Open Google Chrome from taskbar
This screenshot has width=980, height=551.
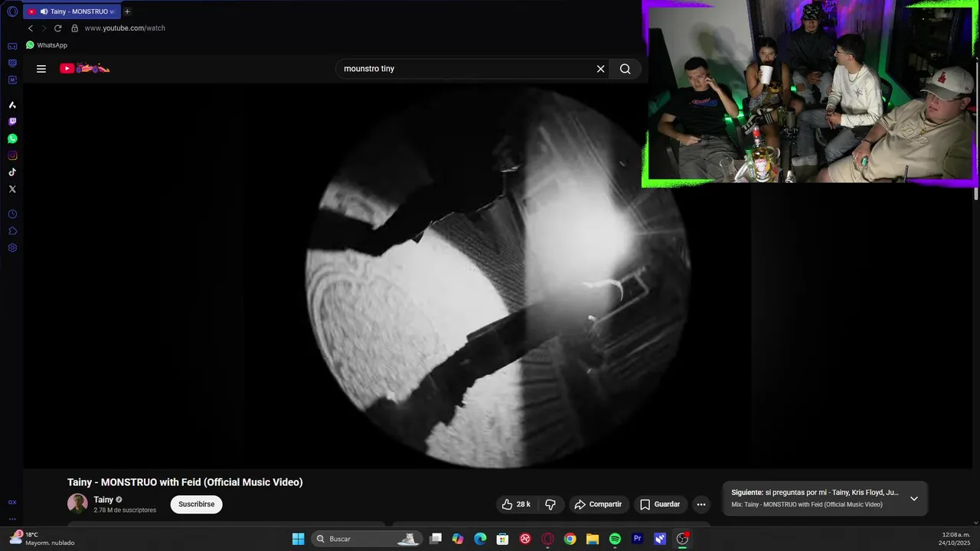click(570, 539)
